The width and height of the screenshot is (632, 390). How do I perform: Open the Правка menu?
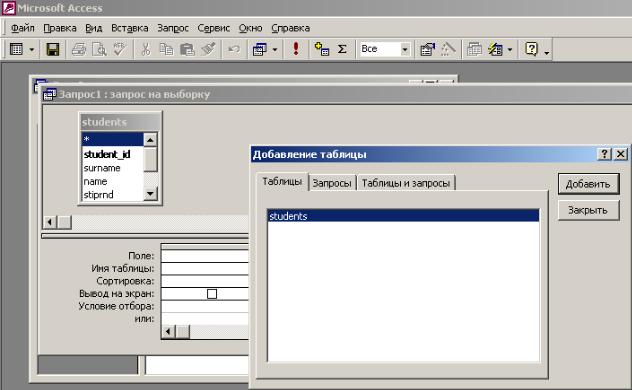pos(60,28)
